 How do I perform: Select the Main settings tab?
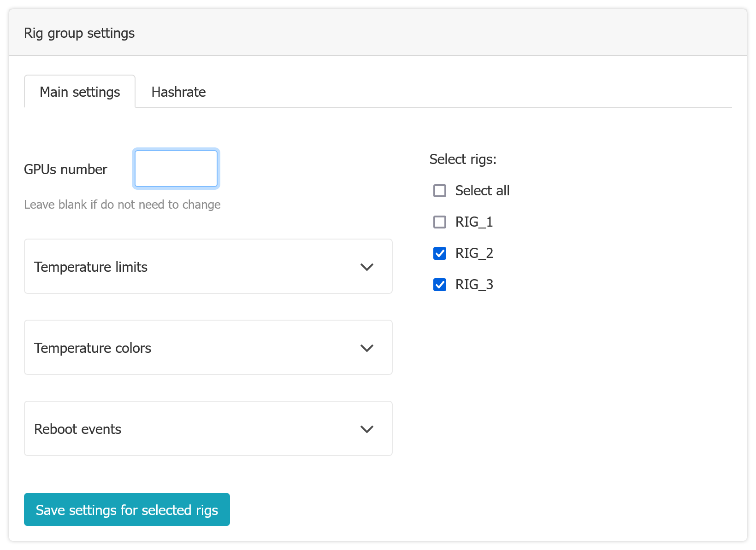pos(80,92)
